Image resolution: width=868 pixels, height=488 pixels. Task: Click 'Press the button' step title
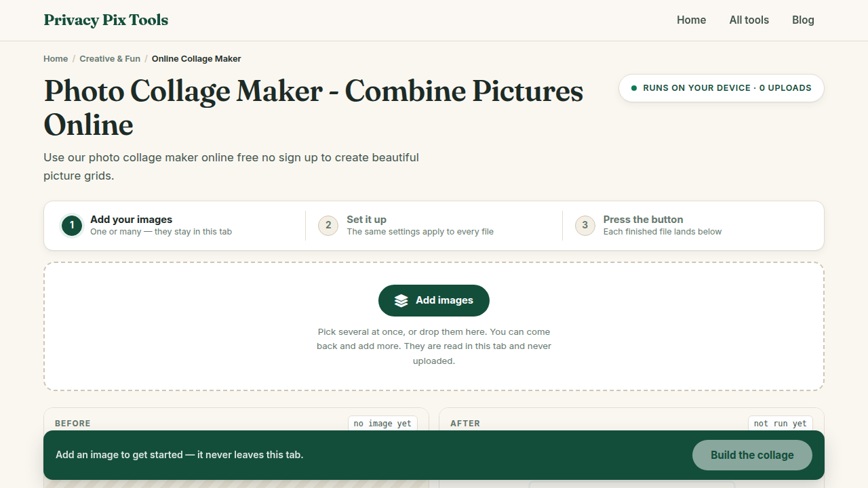click(643, 220)
